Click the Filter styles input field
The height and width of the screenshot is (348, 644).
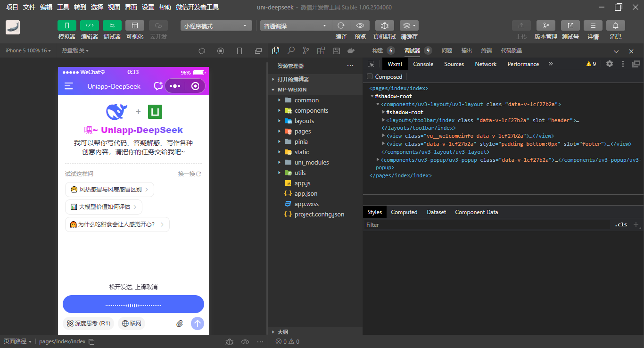(x=487, y=225)
